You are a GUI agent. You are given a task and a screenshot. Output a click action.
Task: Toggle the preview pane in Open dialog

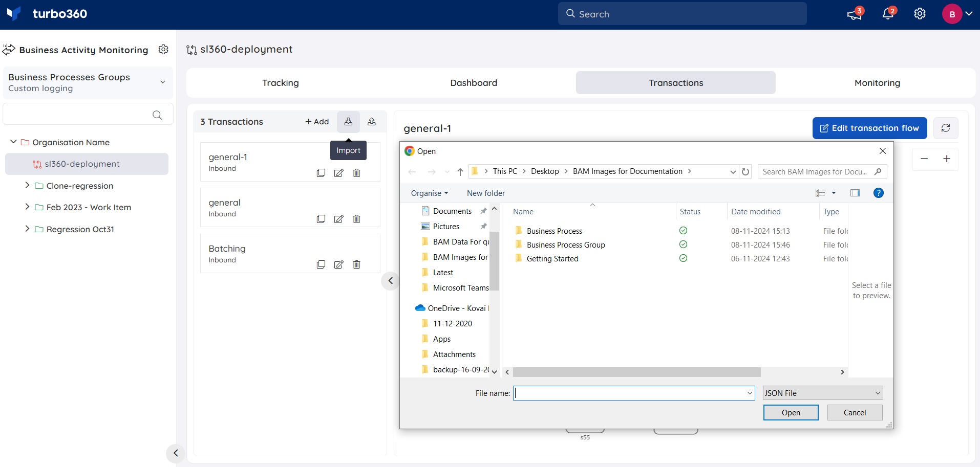[855, 193]
